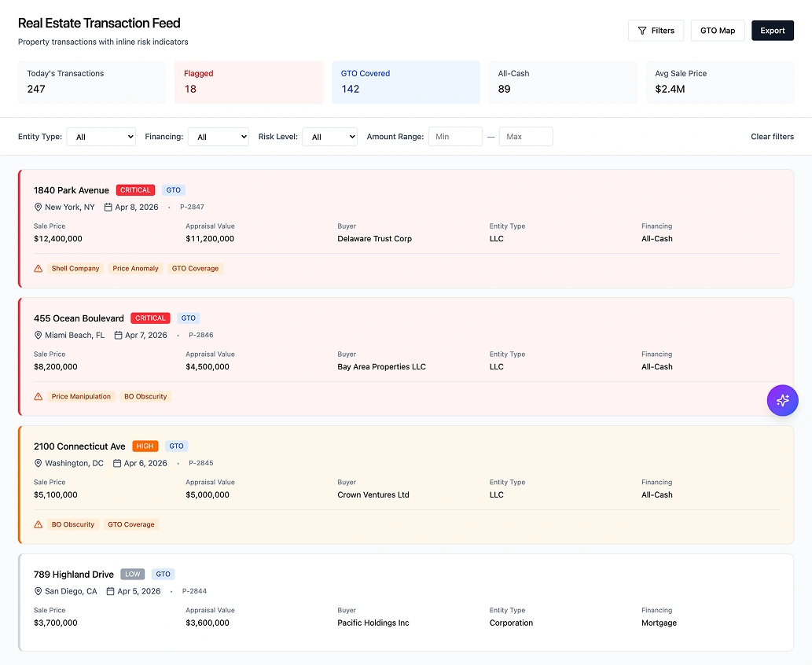
Task: Click the Min amount range input field
Action: click(x=455, y=136)
